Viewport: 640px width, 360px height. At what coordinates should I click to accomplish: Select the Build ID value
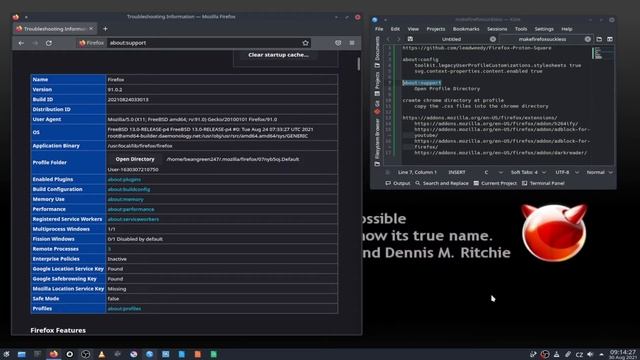pyautogui.click(x=128, y=100)
